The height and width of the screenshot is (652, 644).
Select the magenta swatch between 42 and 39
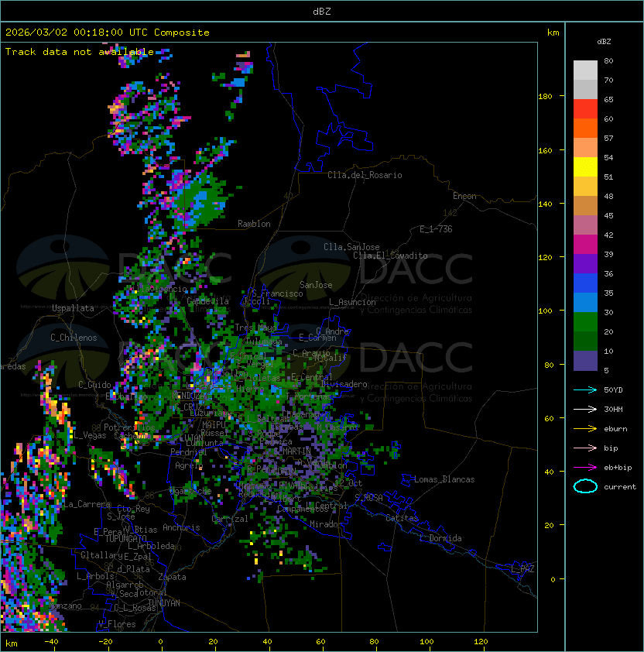pos(585,245)
